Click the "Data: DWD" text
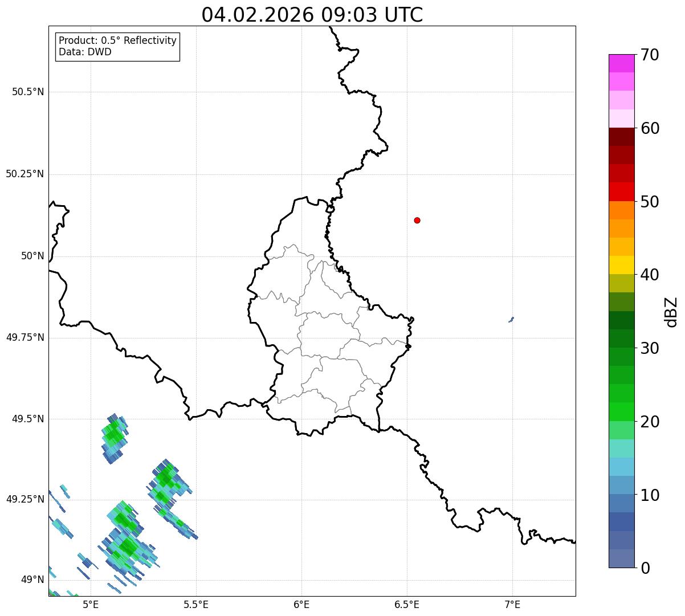 pos(85,52)
